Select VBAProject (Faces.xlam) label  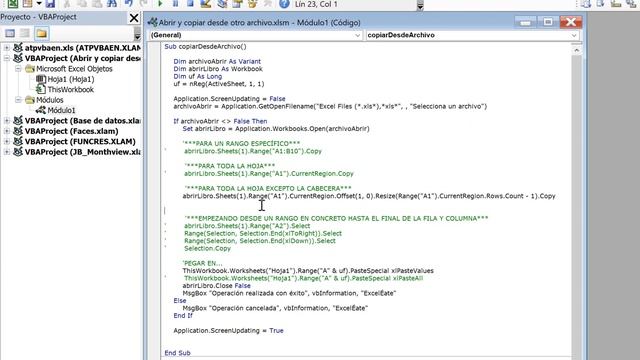point(71,131)
